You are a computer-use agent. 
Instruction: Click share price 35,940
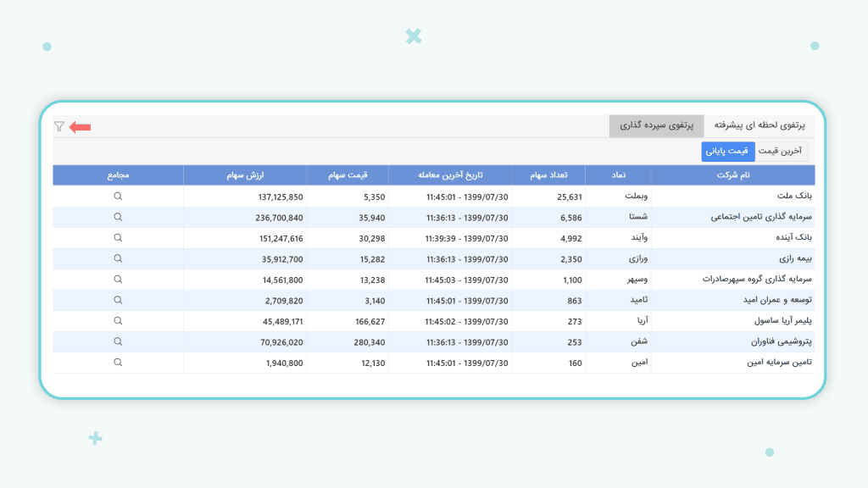372,218
